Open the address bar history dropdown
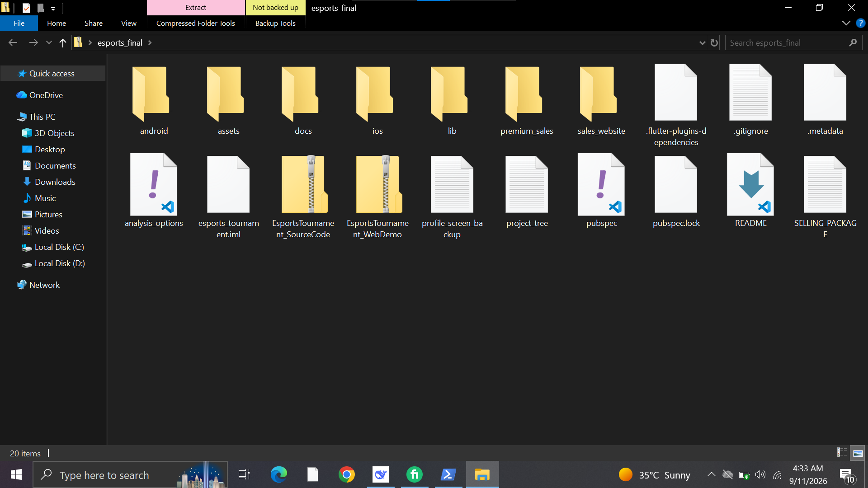 tap(702, 43)
